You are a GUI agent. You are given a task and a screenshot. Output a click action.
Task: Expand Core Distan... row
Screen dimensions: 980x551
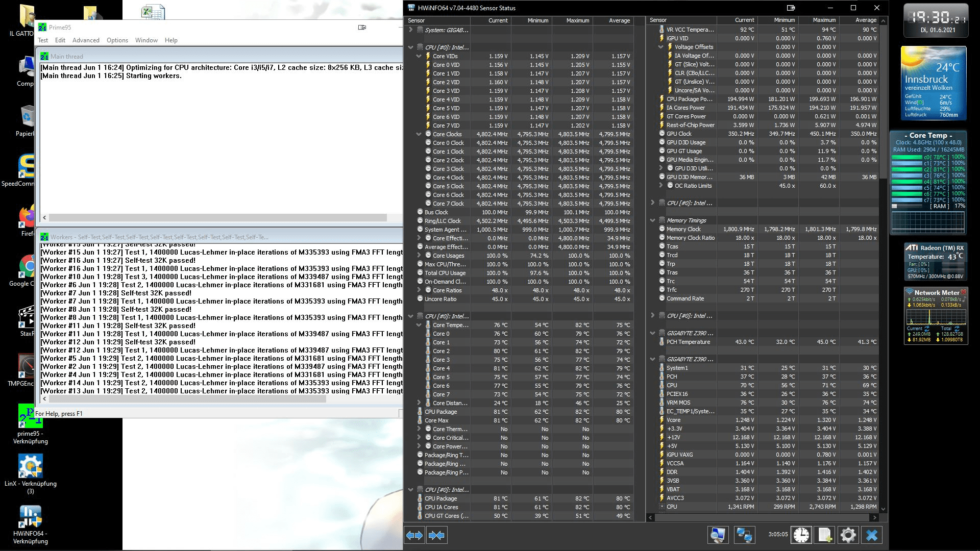click(419, 403)
